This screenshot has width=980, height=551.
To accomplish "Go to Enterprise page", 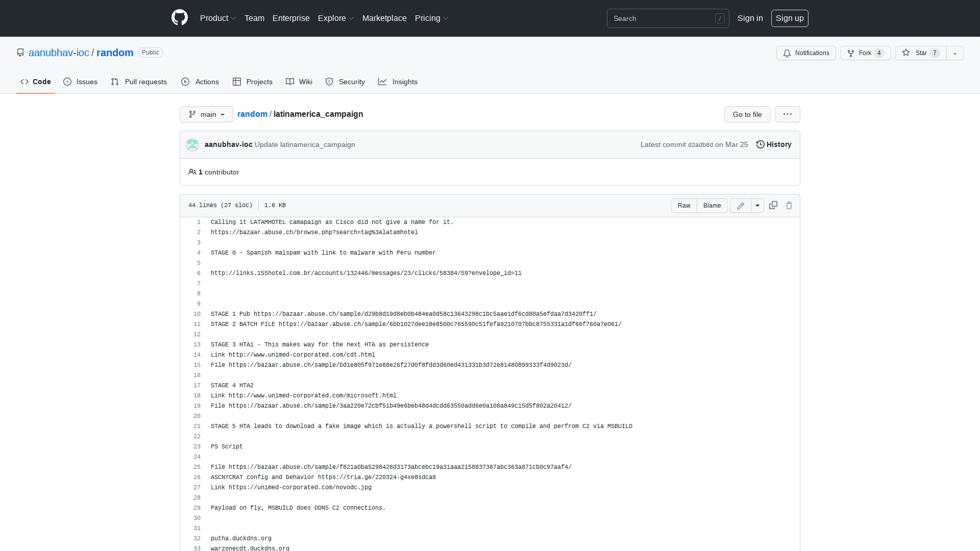I will click(291, 18).
